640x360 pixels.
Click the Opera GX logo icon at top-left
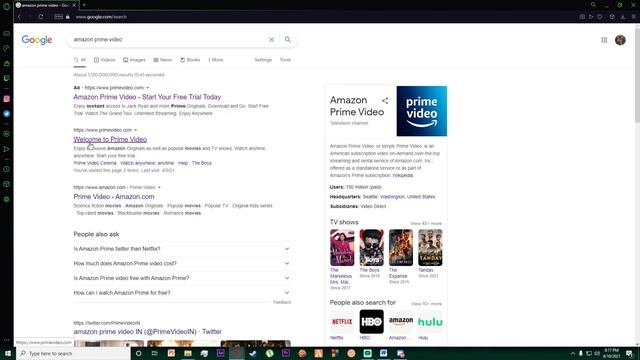point(7,6)
